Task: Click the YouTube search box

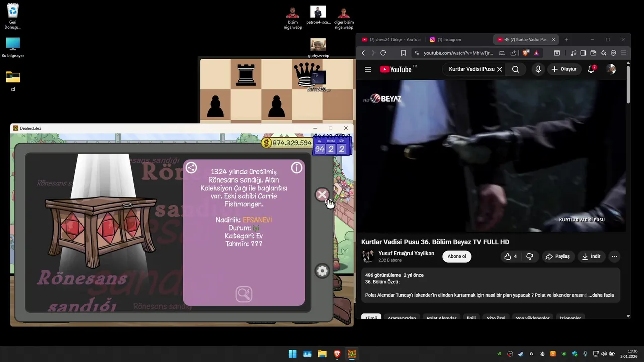Action: pyautogui.click(x=471, y=69)
